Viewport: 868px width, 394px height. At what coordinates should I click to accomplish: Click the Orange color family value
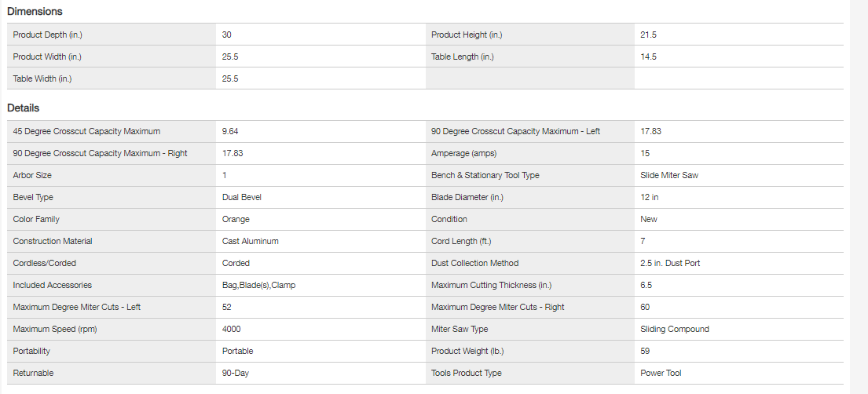236,220
